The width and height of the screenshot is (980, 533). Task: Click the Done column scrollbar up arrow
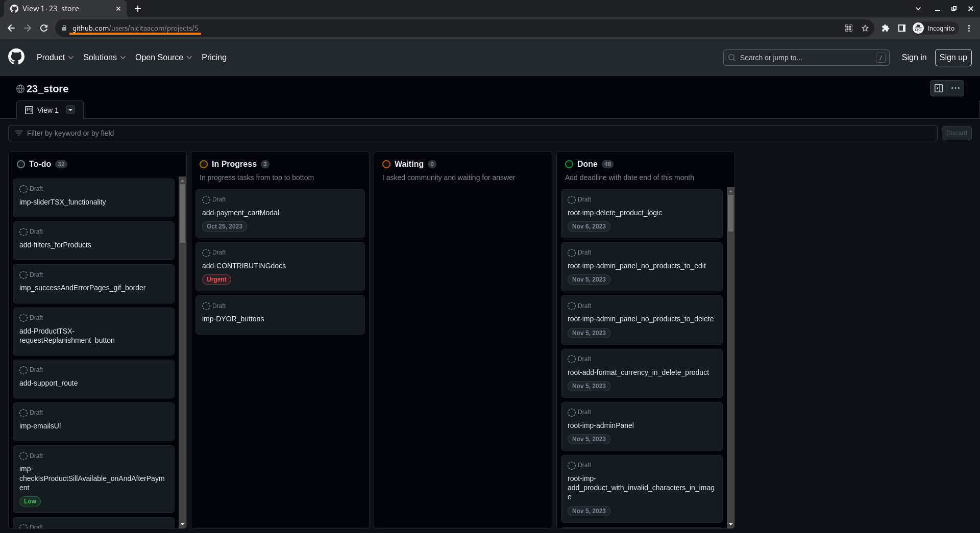[x=730, y=191]
